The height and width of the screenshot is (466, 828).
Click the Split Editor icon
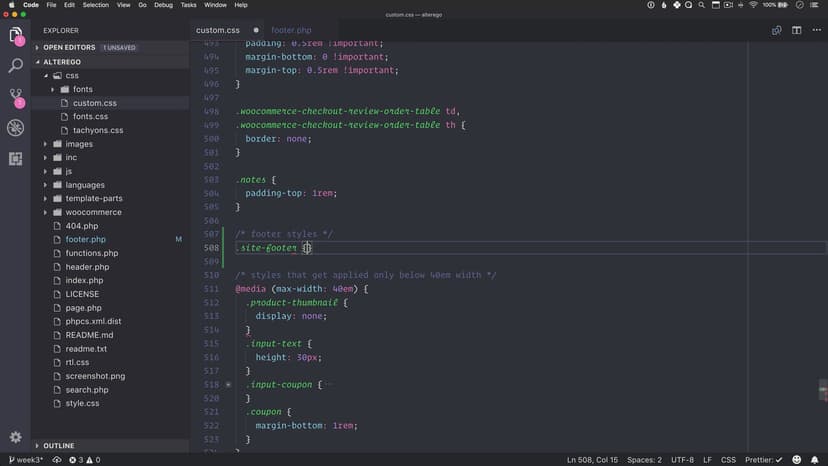click(797, 30)
